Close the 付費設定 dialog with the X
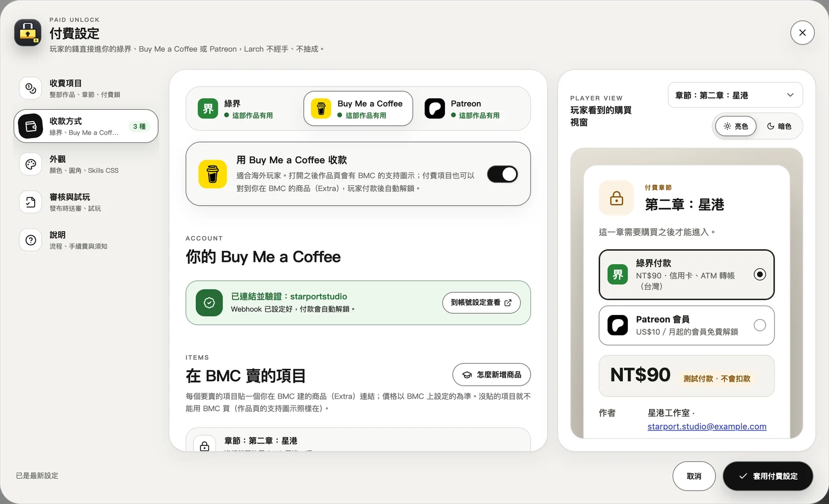 click(802, 33)
